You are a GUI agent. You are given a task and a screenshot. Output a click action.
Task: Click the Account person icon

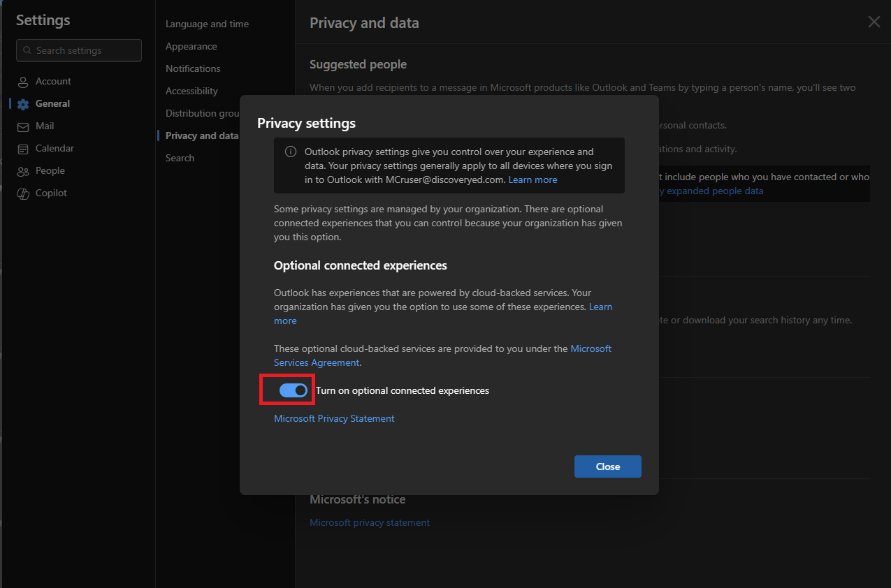click(23, 82)
